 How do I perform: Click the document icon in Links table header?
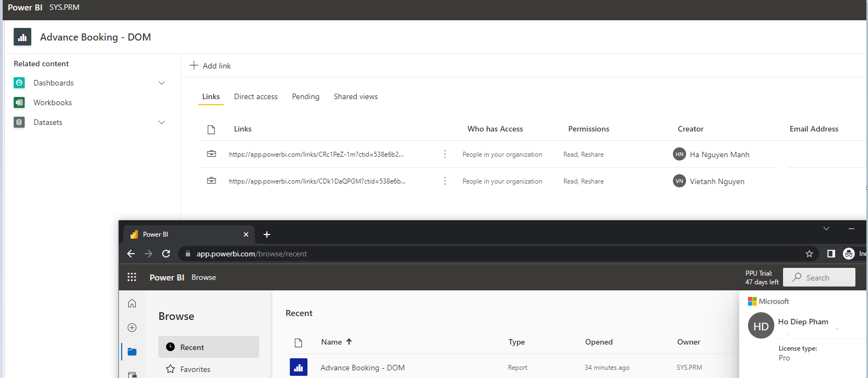[x=211, y=130]
